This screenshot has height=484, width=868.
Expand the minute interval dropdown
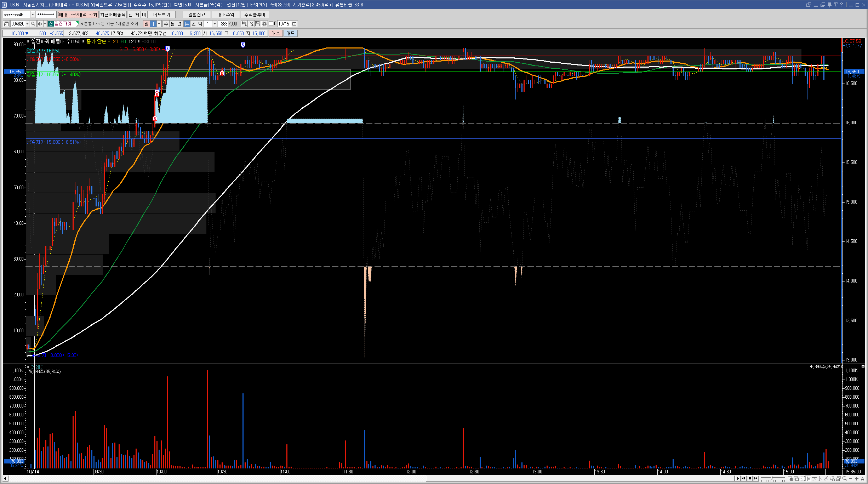[215, 24]
